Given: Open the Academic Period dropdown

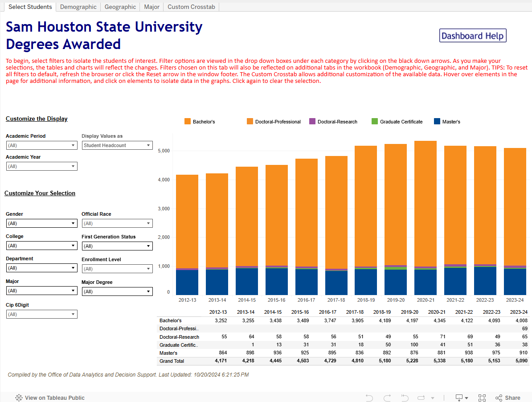Looking at the screenshot, I should [42, 145].
